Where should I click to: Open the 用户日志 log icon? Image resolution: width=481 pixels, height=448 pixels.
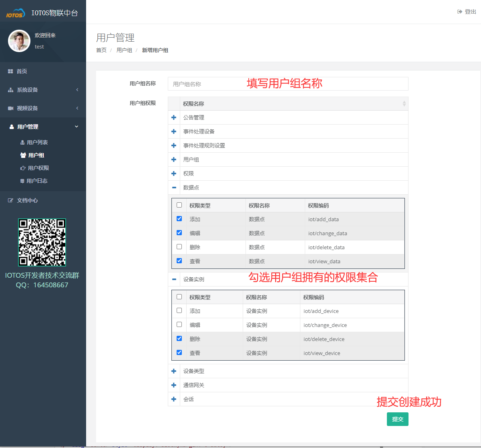click(x=23, y=180)
